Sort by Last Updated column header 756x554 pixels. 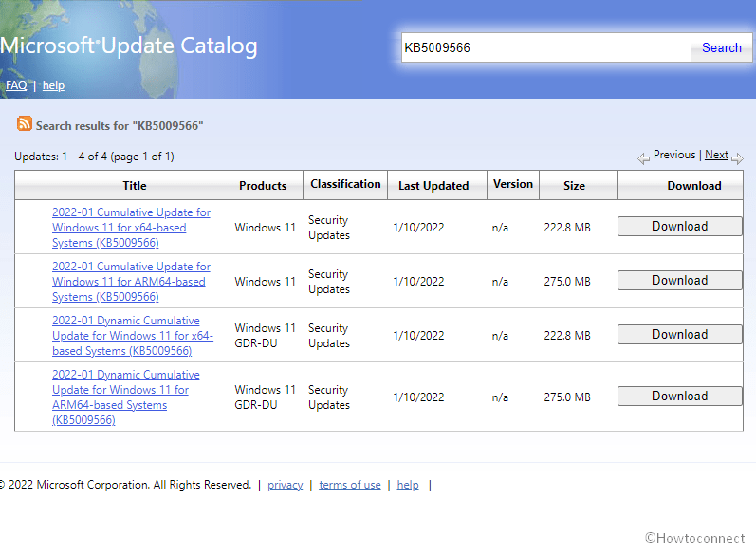coord(433,186)
